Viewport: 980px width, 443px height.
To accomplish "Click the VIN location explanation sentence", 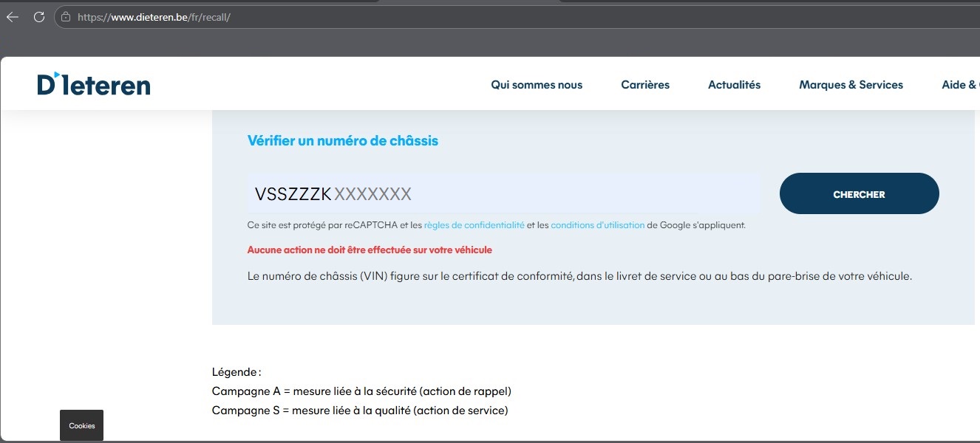I will coord(580,277).
